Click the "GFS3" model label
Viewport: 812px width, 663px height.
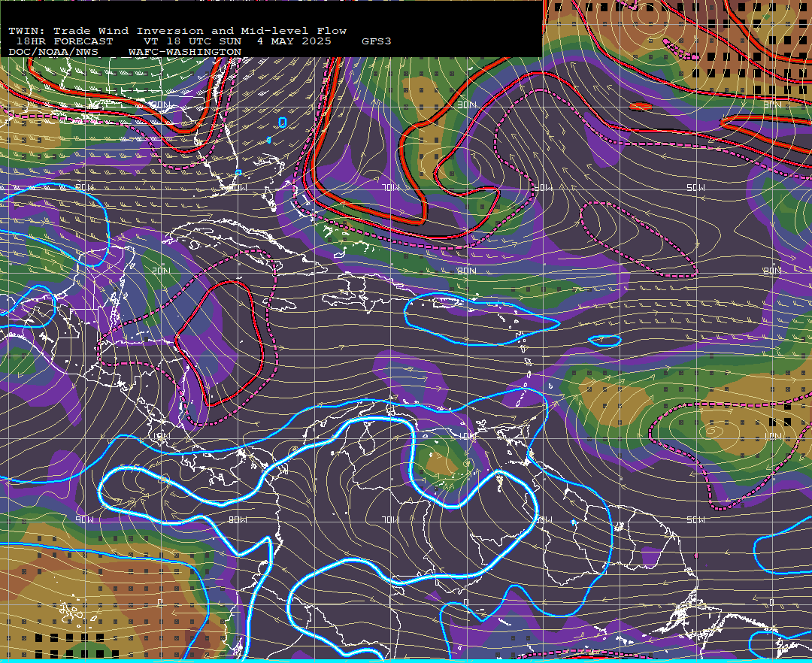377,41
